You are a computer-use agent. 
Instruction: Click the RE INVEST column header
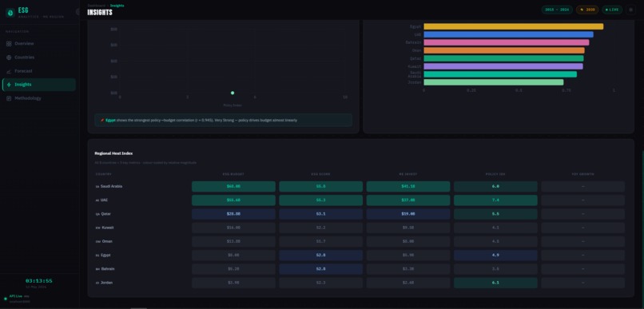(408, 174)
